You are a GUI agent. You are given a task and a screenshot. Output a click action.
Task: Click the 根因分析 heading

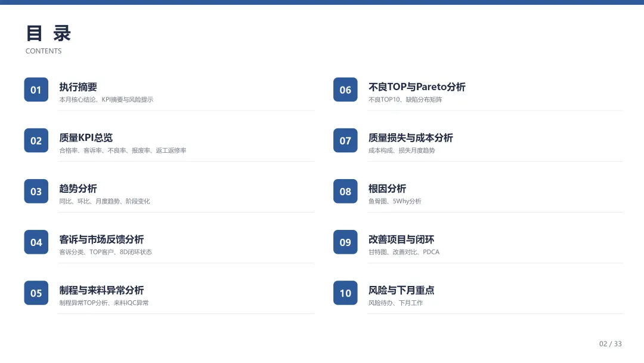point(388,189)
